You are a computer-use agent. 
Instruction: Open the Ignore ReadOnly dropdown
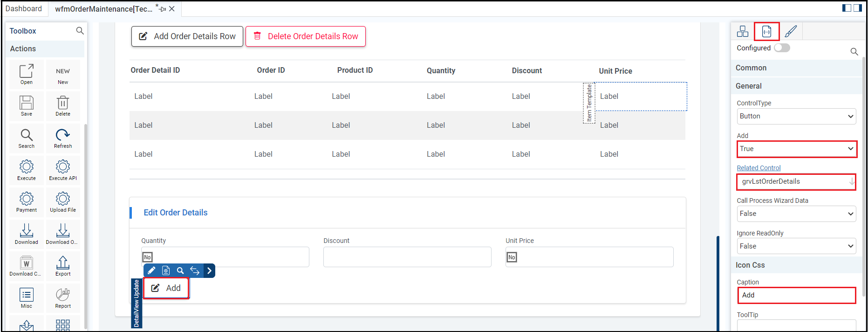796,246
